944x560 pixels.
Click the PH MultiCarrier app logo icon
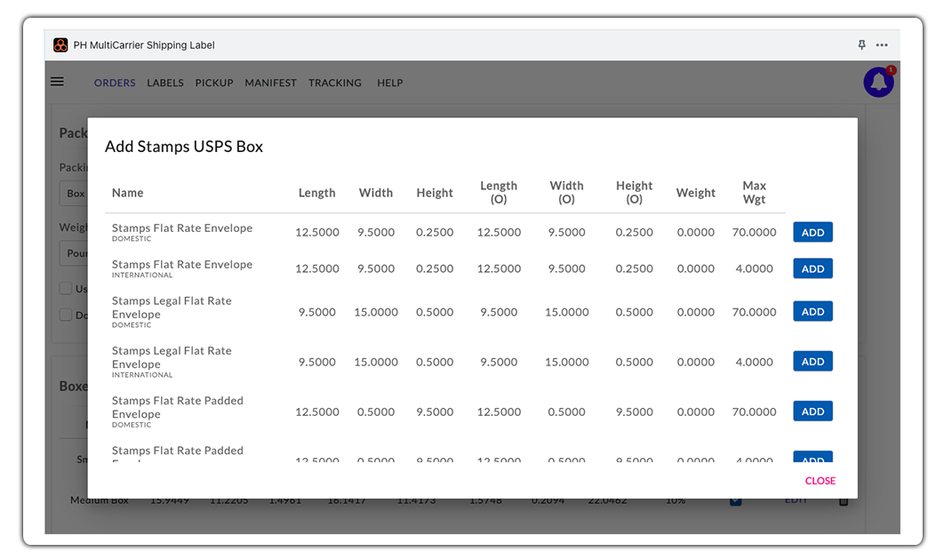pos(60,45)
